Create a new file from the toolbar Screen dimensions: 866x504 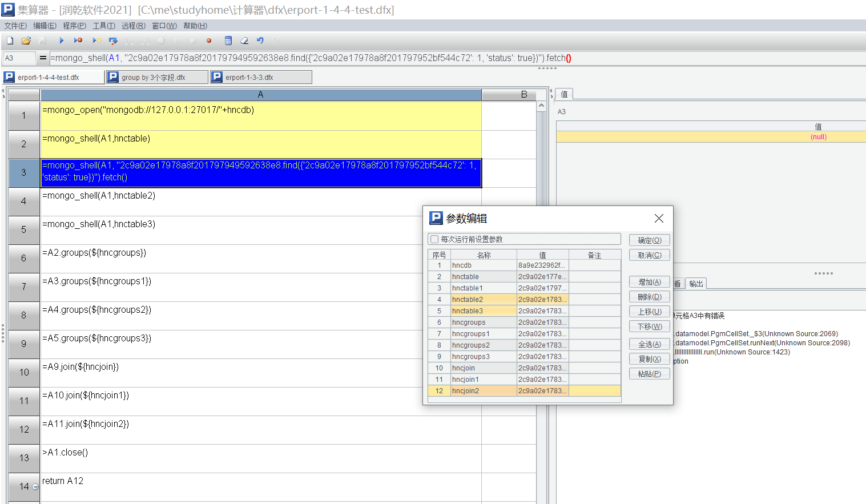(x=10, y=41)
